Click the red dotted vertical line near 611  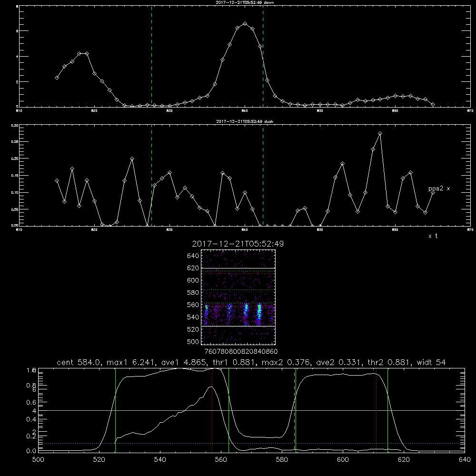(377, 410)
